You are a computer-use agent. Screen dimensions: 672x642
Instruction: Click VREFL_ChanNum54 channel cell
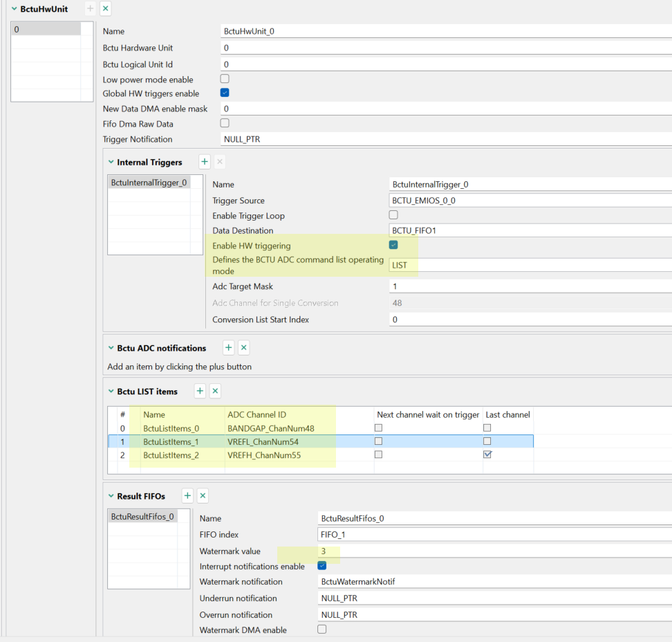263,442
